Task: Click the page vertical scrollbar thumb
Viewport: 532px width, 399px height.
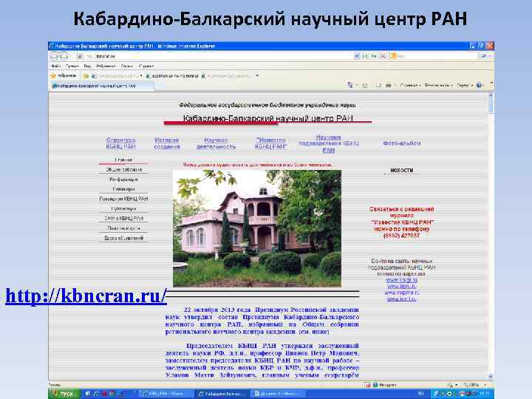Action: [491, 103]
